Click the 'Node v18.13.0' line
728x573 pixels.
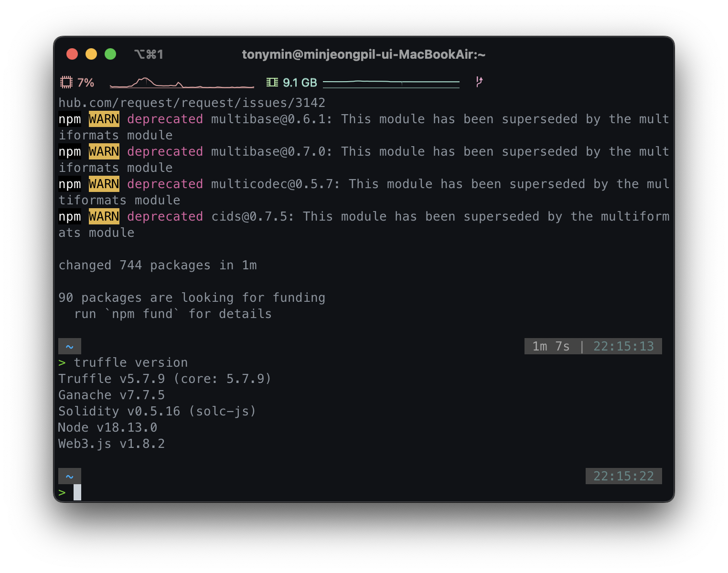click(x=108, y=427)
